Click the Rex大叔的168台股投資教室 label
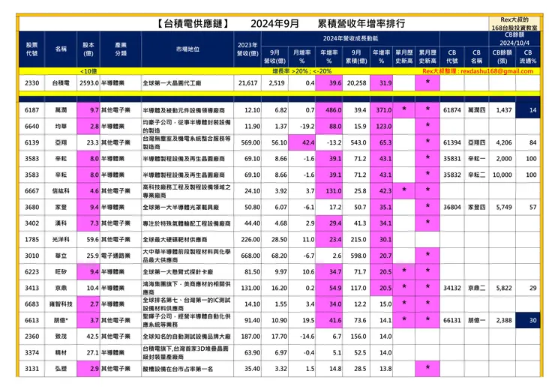This screenshot has width=555, height=392. pyautogui.click(x=514, y=24)
